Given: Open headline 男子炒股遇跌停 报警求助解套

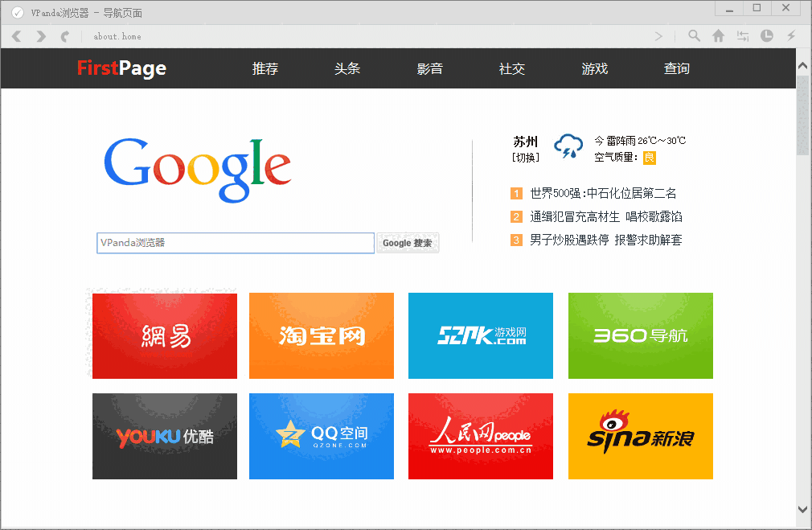Looking at the screenshot, I should [x=606, y=240].
